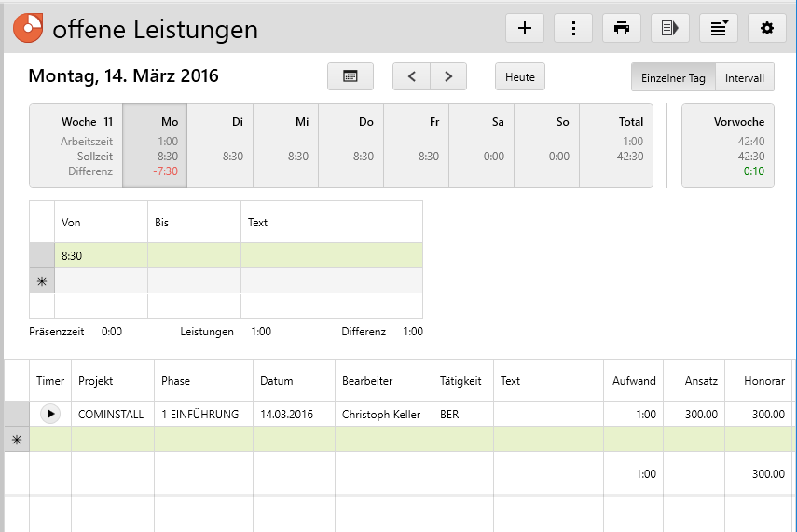Open the calendar date picker icon

(x=350, y=76)
